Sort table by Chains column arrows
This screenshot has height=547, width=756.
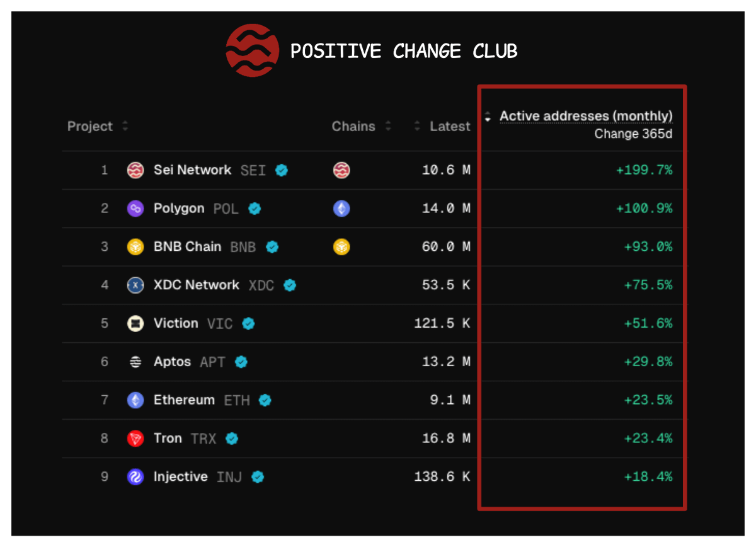(388, 126)
